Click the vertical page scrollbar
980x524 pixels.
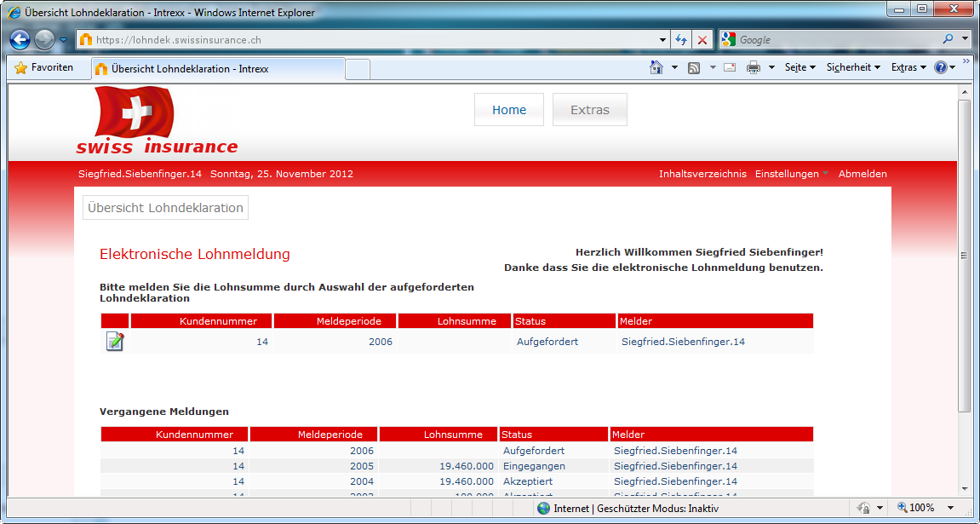[x=965, y=256]
